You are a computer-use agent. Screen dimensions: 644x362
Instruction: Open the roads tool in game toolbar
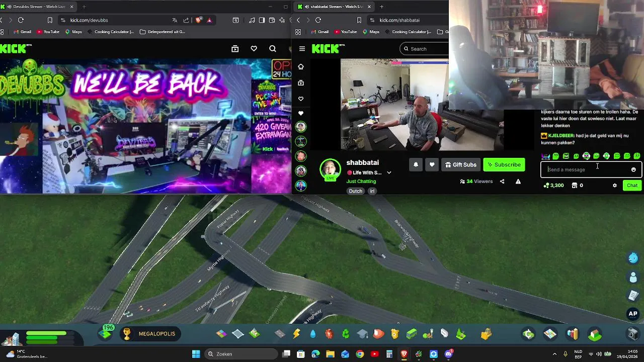(x=280, y=334)
